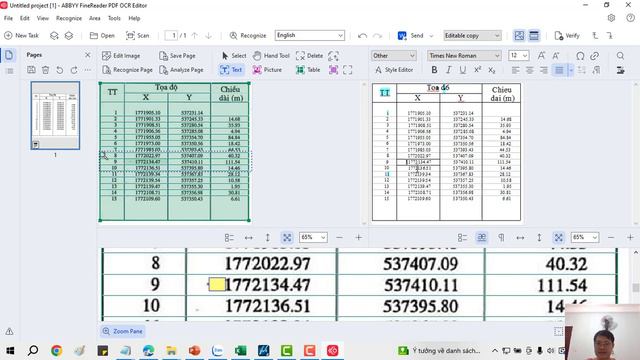Increase font size icon
This screenshot has width=640, height=360.
[x=541, y=56]
